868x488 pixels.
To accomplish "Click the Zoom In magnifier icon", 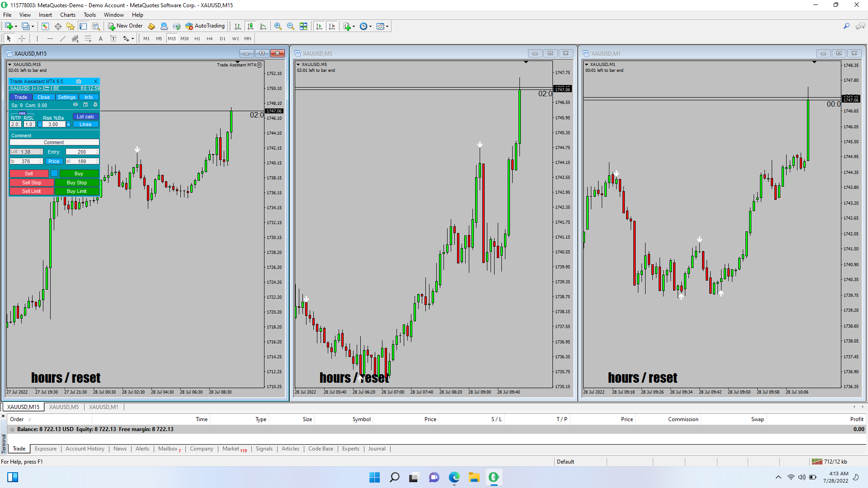I will point(278,26).
